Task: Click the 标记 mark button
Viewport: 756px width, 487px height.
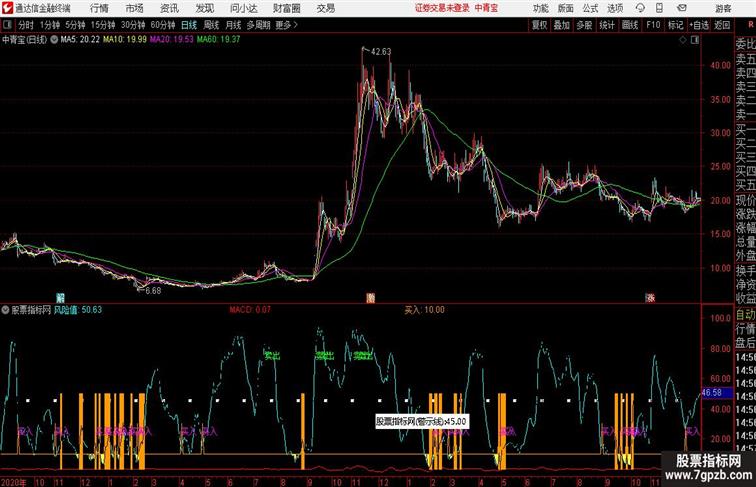Action: pyautogui.click(x=675, y=25)
